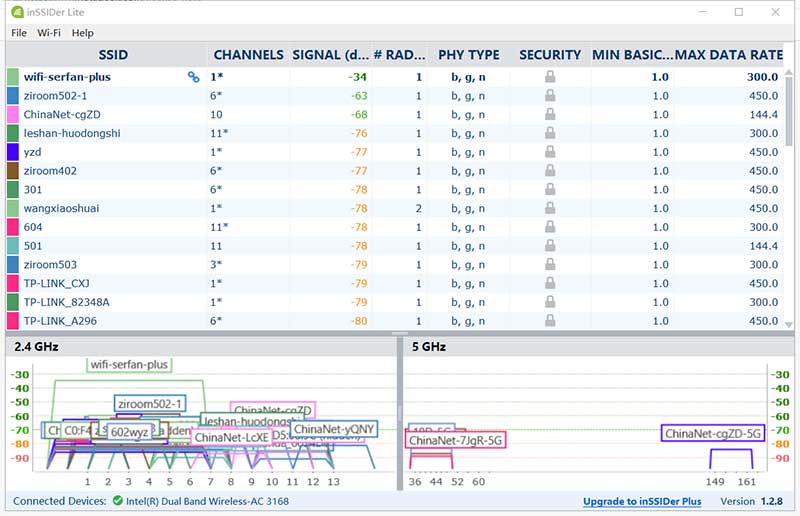The image size is (800, 516).
Task: Click the lock icon in 301 row
Action: click(550, 189)
